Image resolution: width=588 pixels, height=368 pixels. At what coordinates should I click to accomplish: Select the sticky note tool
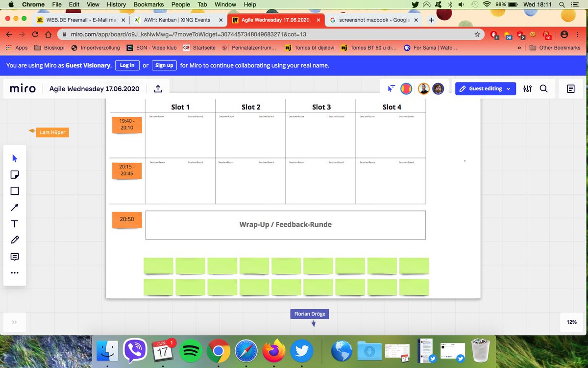[15, 175]
